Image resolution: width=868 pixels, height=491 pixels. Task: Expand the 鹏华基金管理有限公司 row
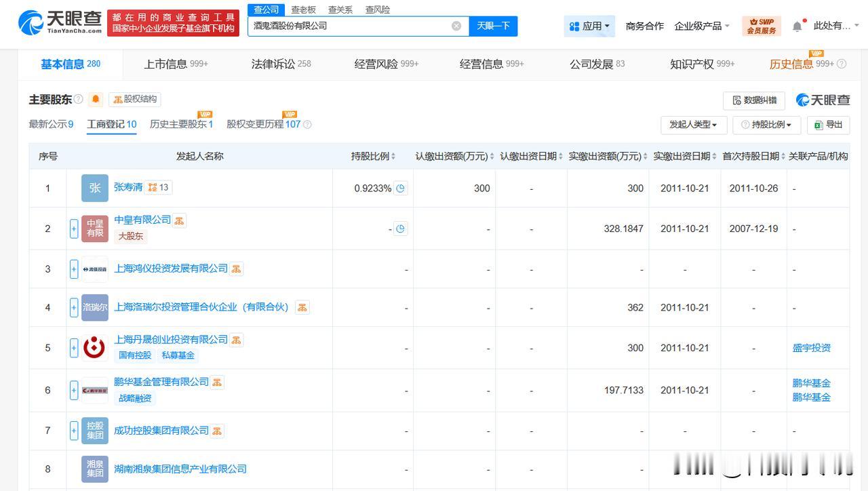click(x=74, y=390)
